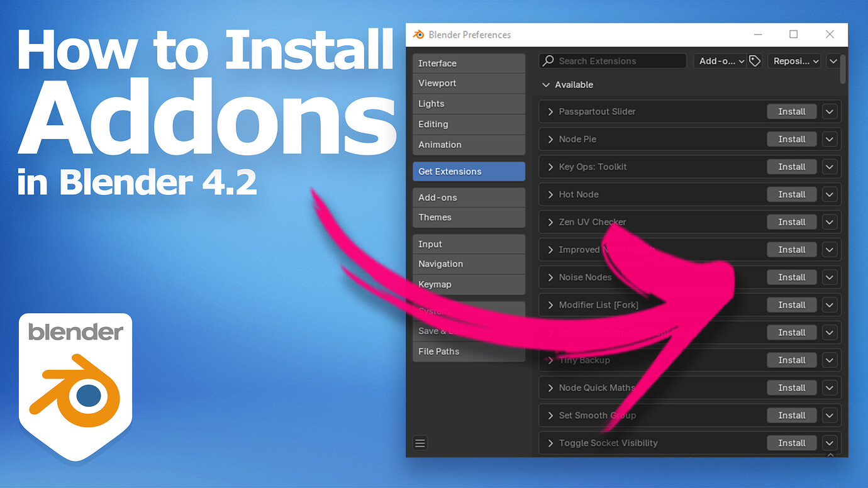
Task: Switch to the Add-ons section
Action: (x=469, y=197)
